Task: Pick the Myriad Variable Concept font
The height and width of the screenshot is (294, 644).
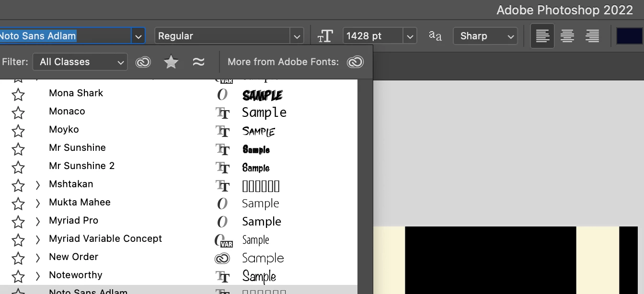Action: [105, 238]
